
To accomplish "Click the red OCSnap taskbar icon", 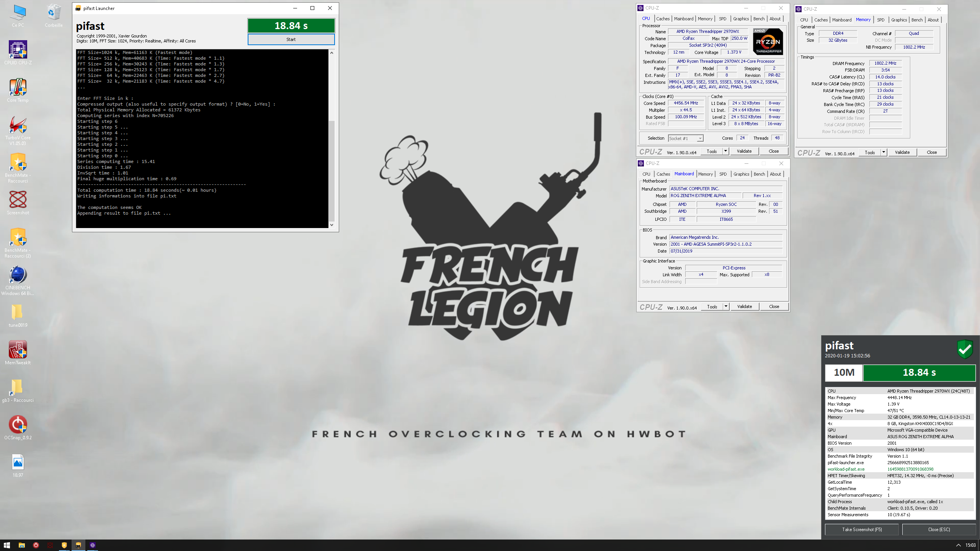I will tap(36, 545).
